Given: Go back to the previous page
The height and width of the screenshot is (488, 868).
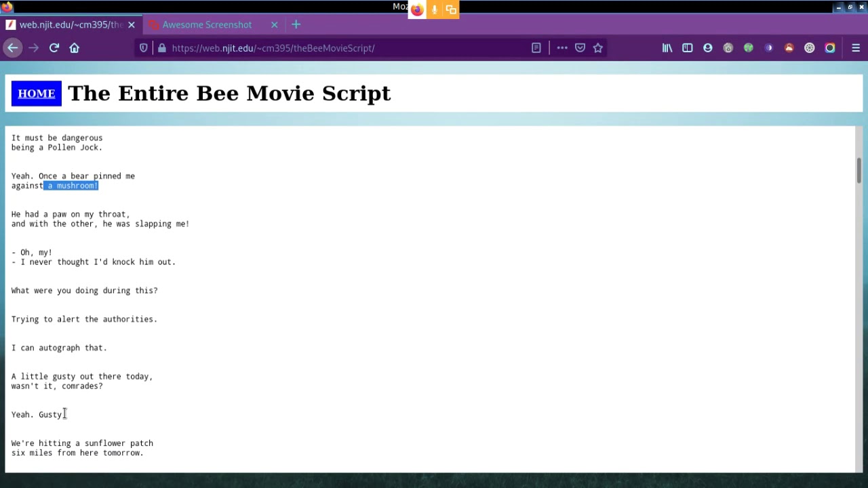Looking at the screenshot, I should pyautogui.click(x=12, y=48).
